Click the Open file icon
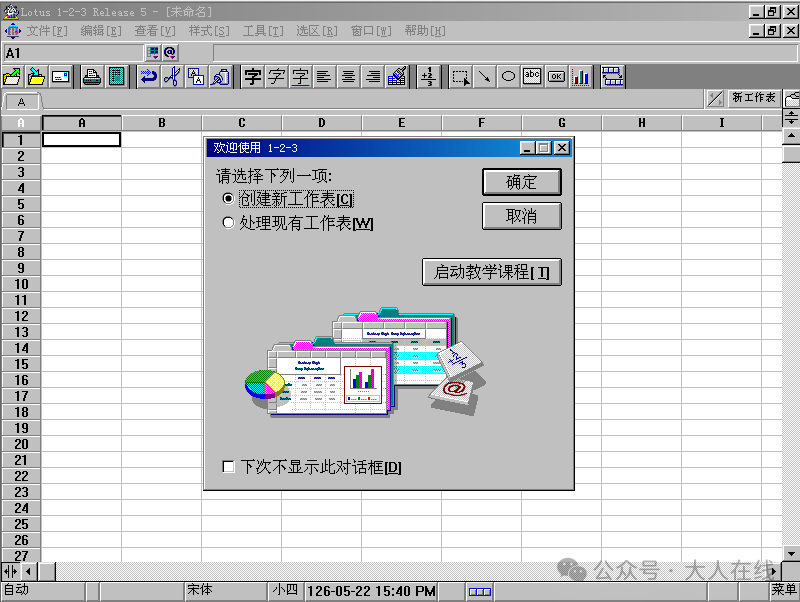 click(12, 77)
